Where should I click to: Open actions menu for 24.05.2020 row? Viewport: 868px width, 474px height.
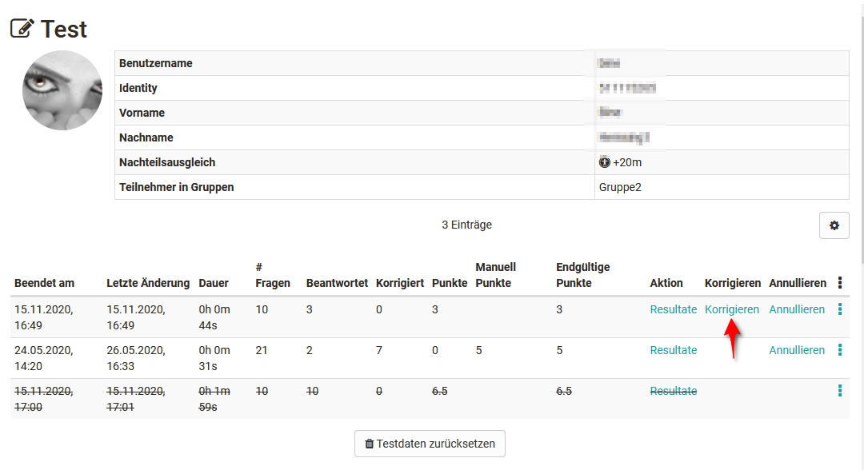pyautogui.click(x=839, y=350)
